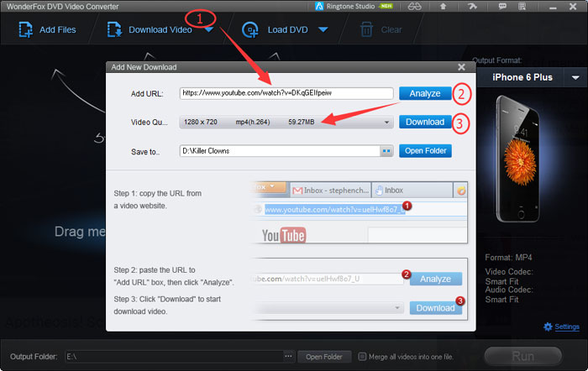The image size is (588, 371).
Task: Click the Step 1 YouTube tutorial image
Action: (x=360, y=213)
